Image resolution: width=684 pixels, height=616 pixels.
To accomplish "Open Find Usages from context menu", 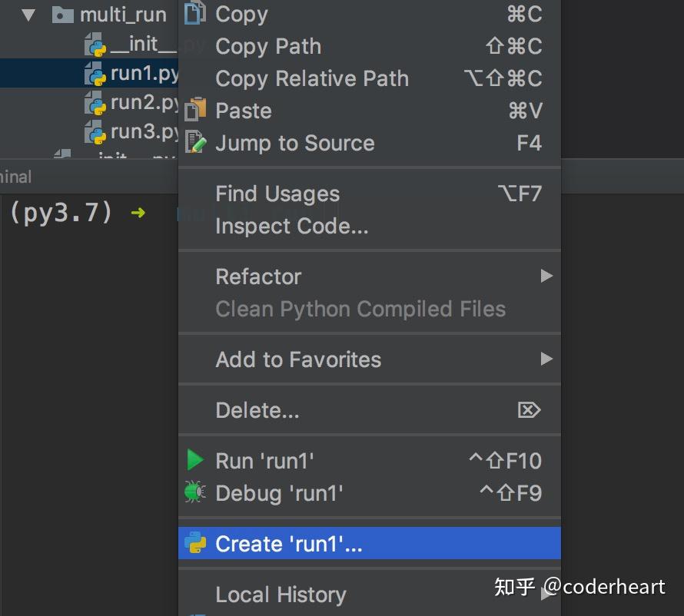I will 277,194.
